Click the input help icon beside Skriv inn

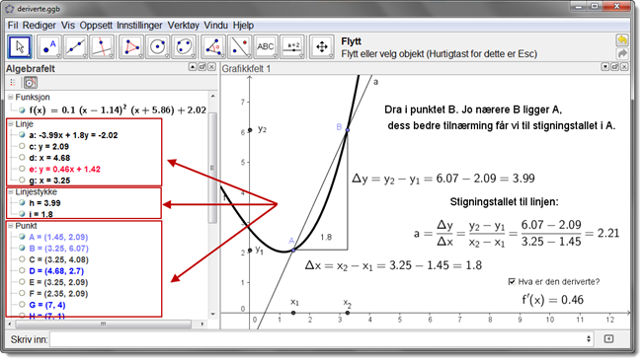pyautogui.click(x=608, y=338)
